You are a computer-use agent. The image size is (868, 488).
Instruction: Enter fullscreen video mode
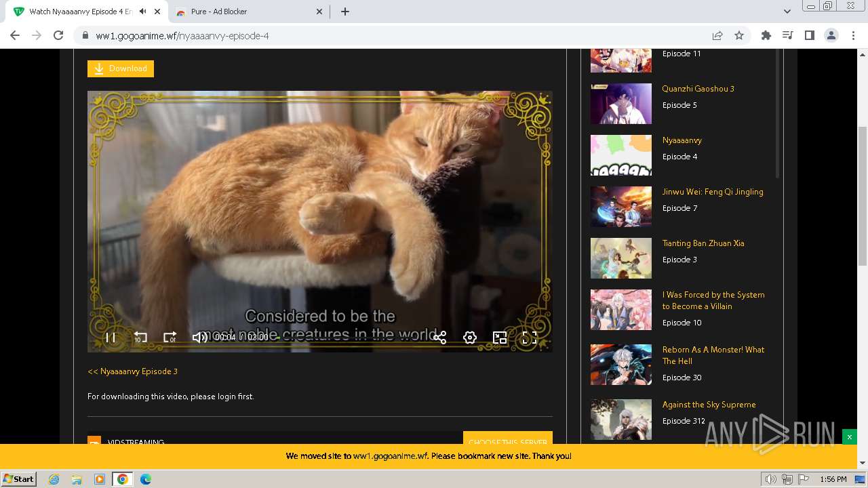(x=530, y=338)
